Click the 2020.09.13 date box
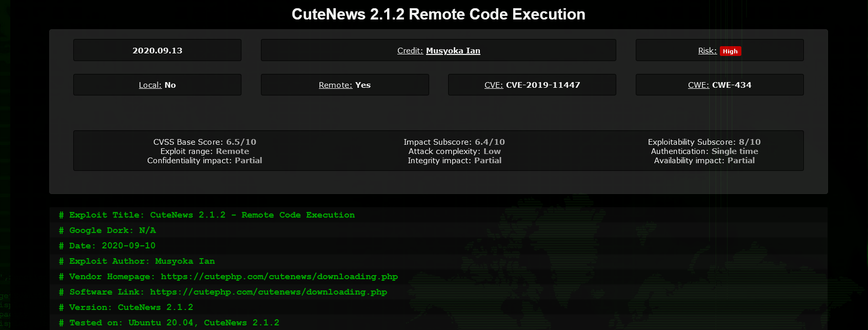The width and height of the screenshot is (868, 330). [x=157, y=50]
